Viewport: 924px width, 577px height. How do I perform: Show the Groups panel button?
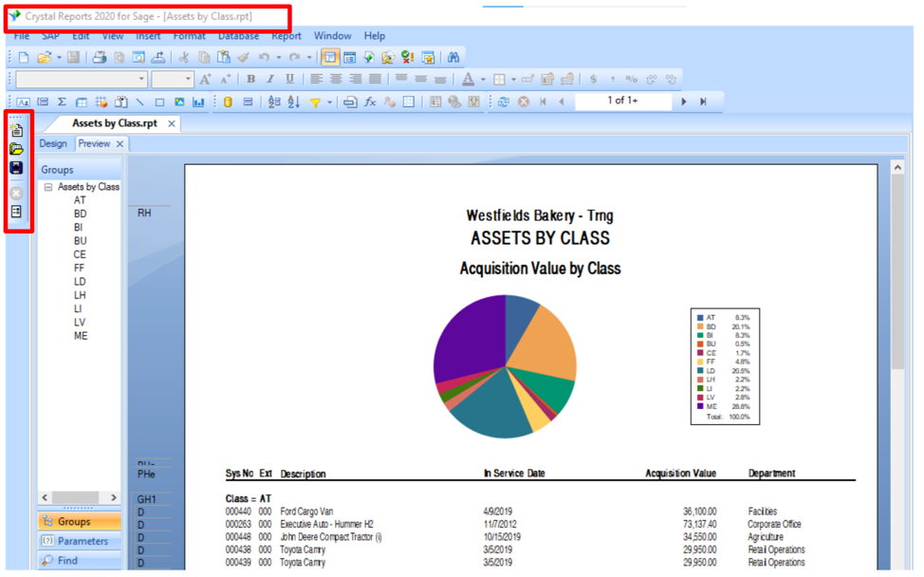tap(80, 522)
